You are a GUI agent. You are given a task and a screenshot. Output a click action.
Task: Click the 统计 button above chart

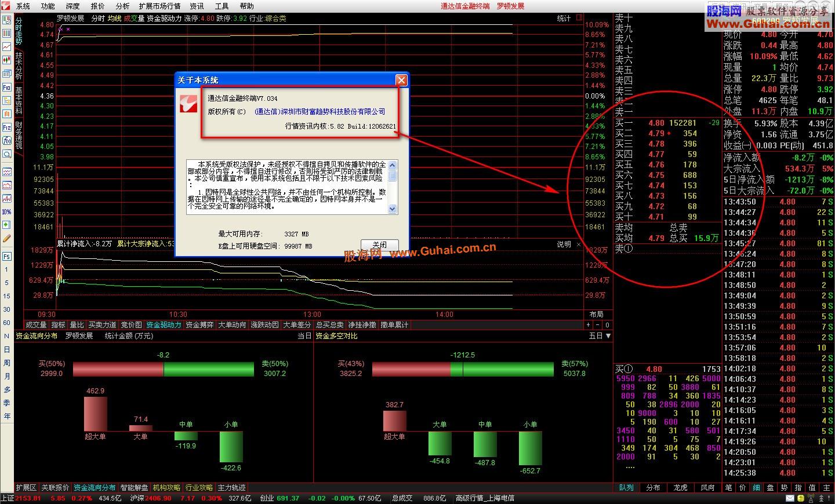point(564,19)
